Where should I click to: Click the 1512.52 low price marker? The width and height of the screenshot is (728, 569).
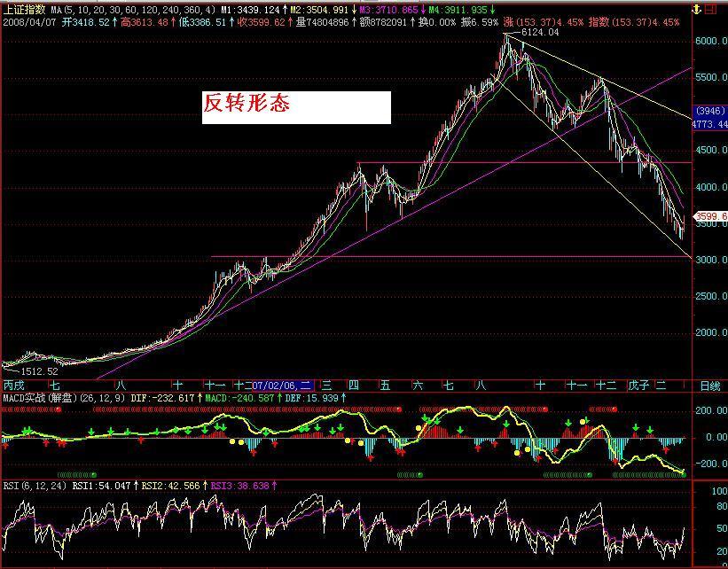pos(39,371)
